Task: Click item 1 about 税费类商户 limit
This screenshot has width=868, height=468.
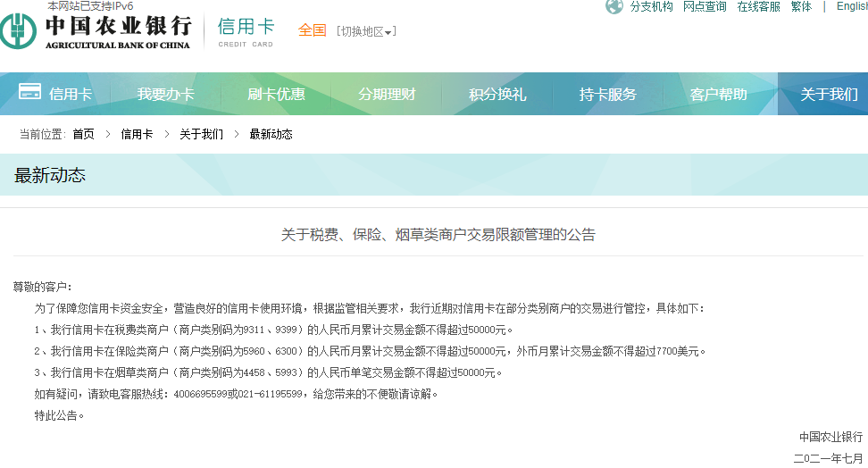Action: coord(273,330)
